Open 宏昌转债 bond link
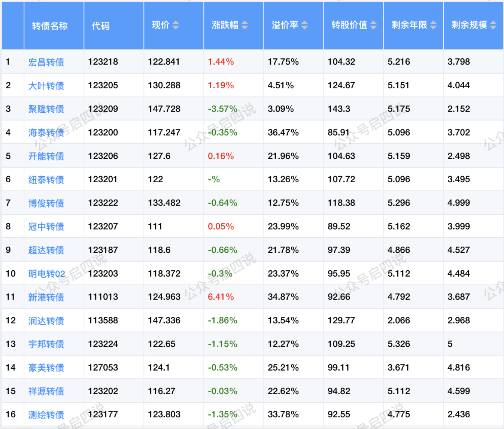The width and height of the screenshot is (504, 429). (46, 62)
